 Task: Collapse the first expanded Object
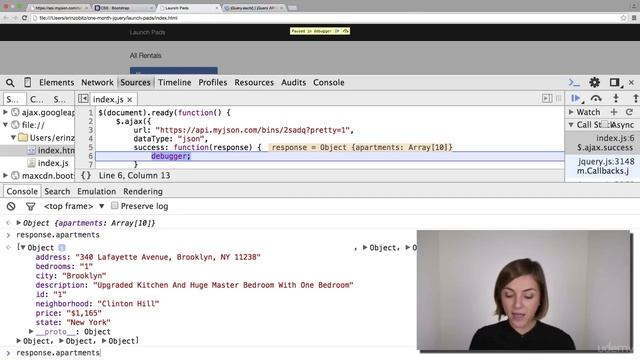[23, 248]
